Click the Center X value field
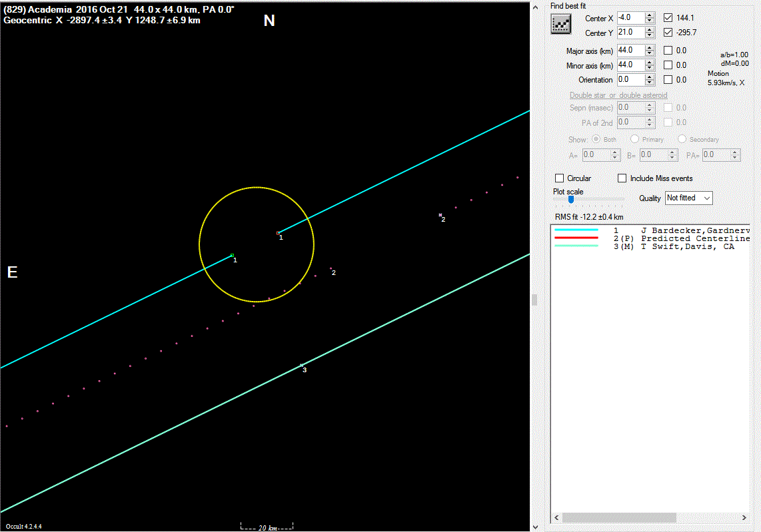The width and height of the screenshot is (761, 532). [630, 17]
